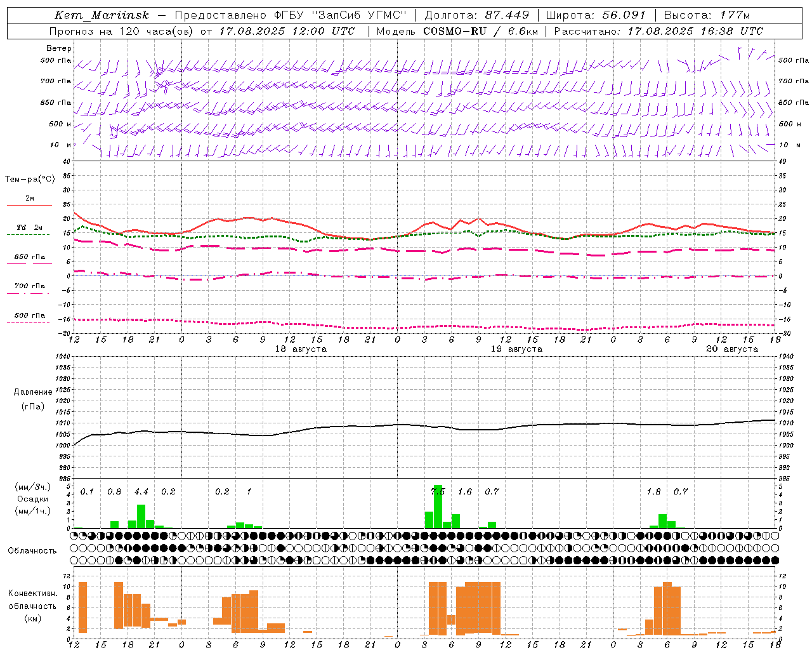
Task: Click the Тем-ра(°C) axis title
Action: coord(30,179)
